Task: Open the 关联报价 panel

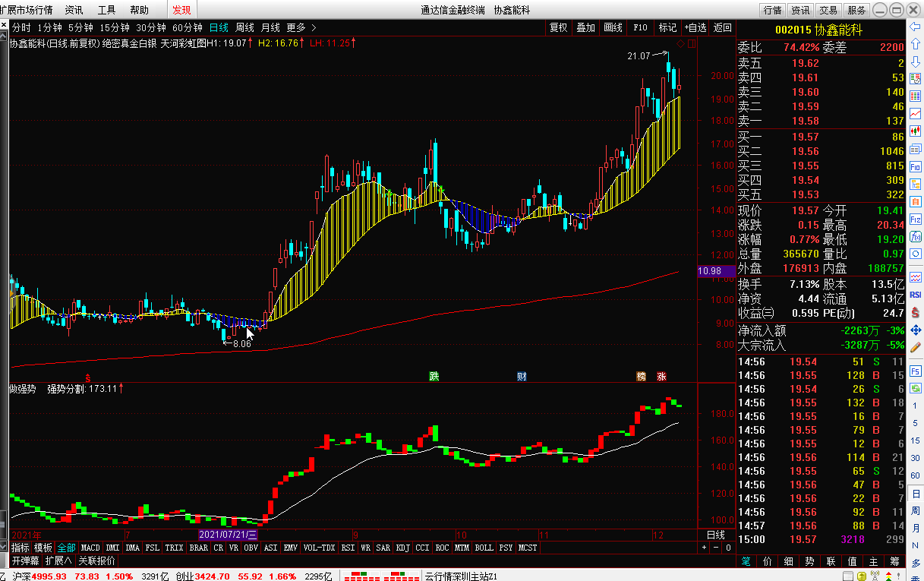Action: tap(97, 561)
